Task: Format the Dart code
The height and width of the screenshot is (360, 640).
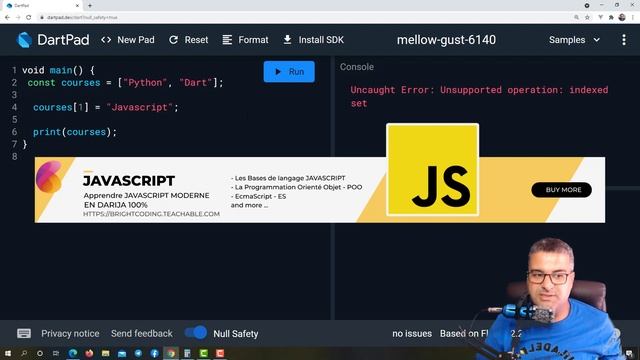Action: tap(245, 40)
